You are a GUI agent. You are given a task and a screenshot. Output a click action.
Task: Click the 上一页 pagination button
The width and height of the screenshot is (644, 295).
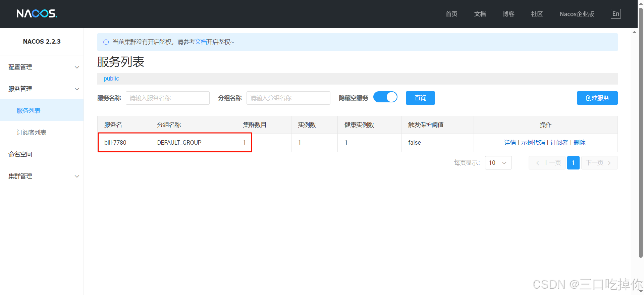point(547,163)
